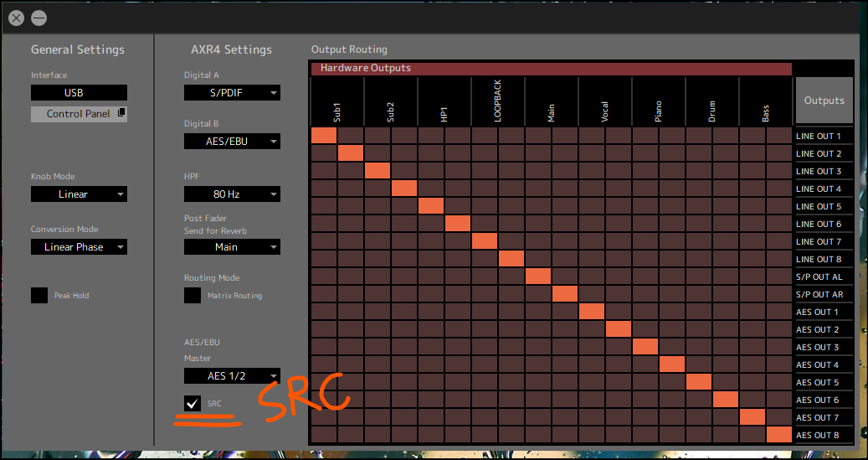Enable the Matrix Routing checkbox
Viewport: 868px width, 460px height.
193,296
